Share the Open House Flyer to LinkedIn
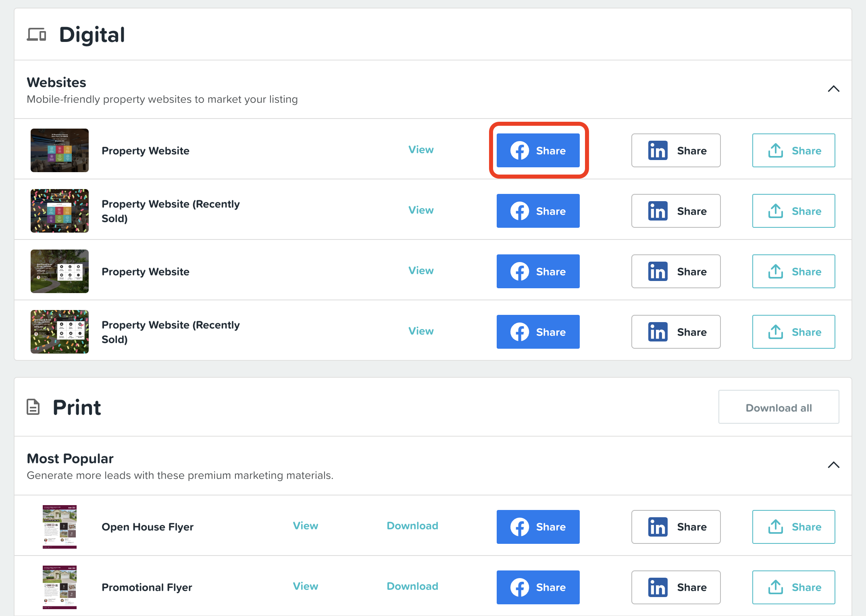 click(675, 527)
